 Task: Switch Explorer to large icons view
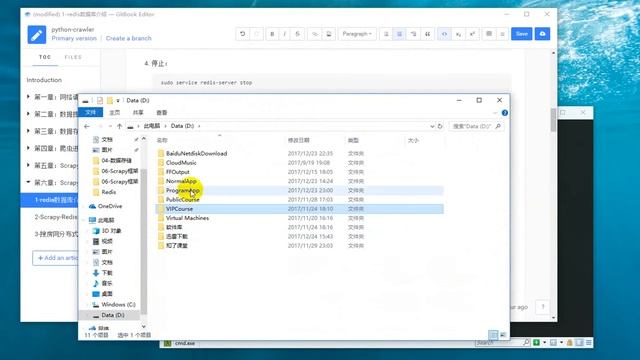coord(503,335)
